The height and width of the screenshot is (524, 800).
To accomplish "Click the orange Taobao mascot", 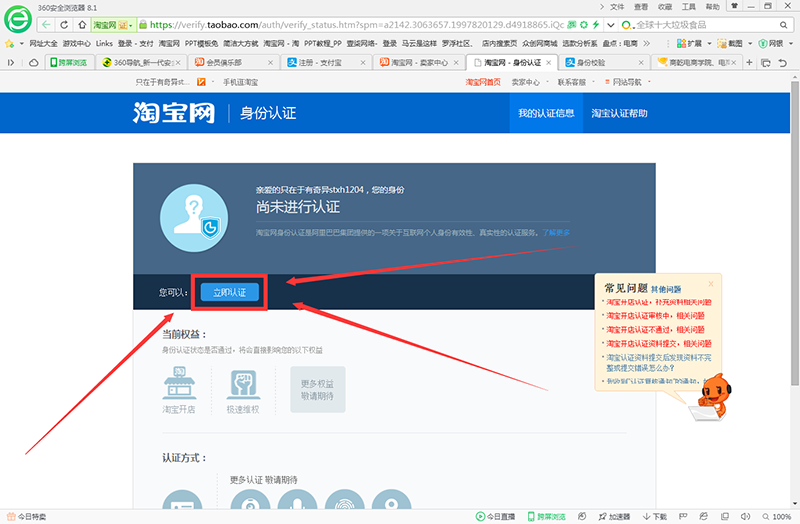I will 714,395.
